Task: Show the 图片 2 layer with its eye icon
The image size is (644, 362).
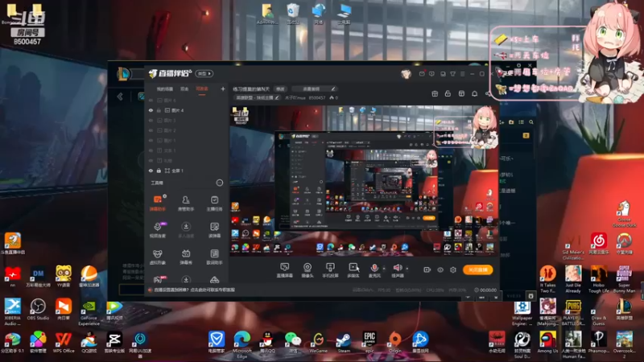Action: (x=151, y=130)
